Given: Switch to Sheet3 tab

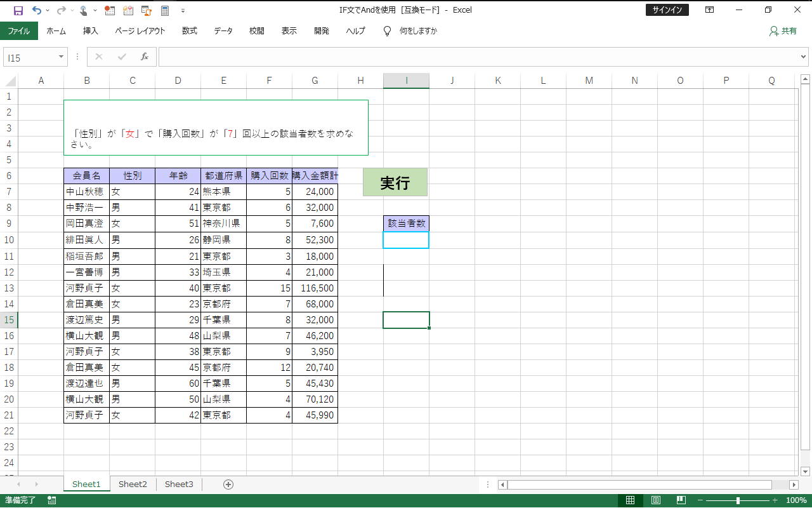Looking at the screenshot, I should (x=179, y=485).
